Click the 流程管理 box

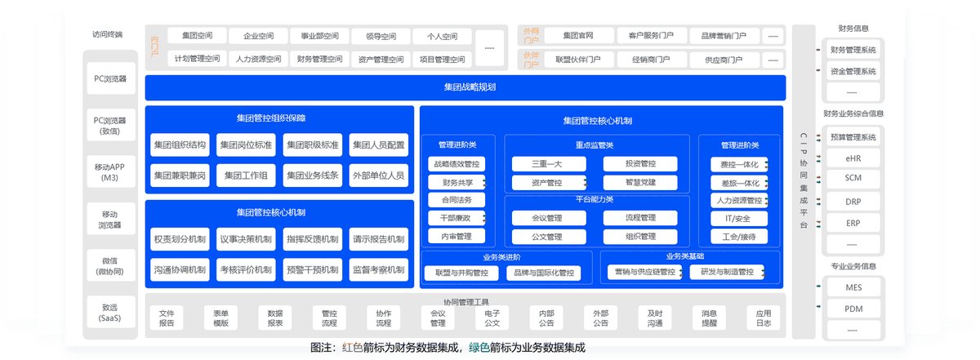640,218
